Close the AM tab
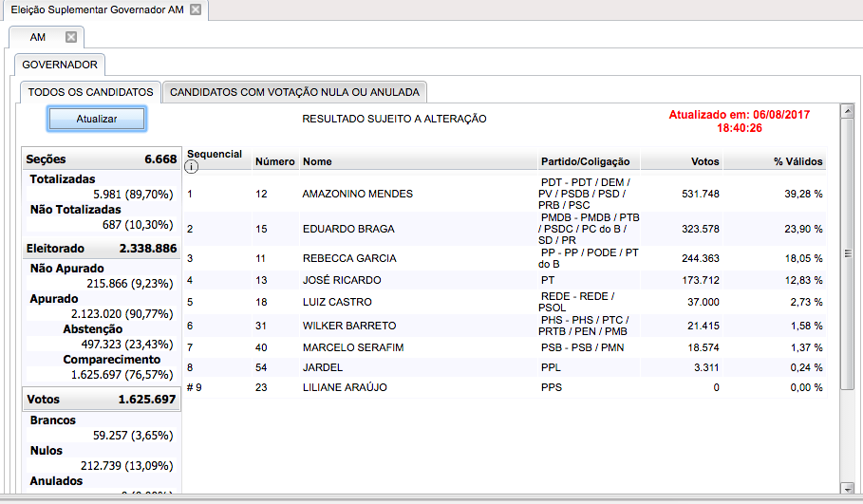863x504 pixels. [x=71, y=37]
